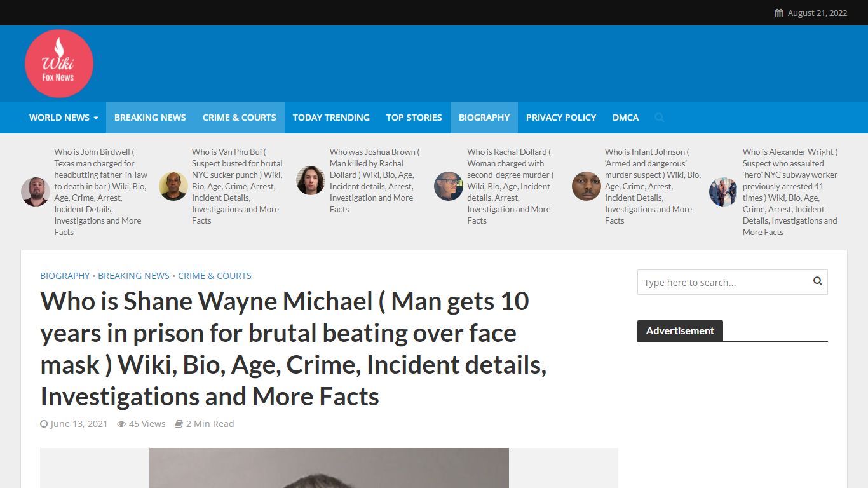Read the Who is Van Phu Bui article

(238, 186)
